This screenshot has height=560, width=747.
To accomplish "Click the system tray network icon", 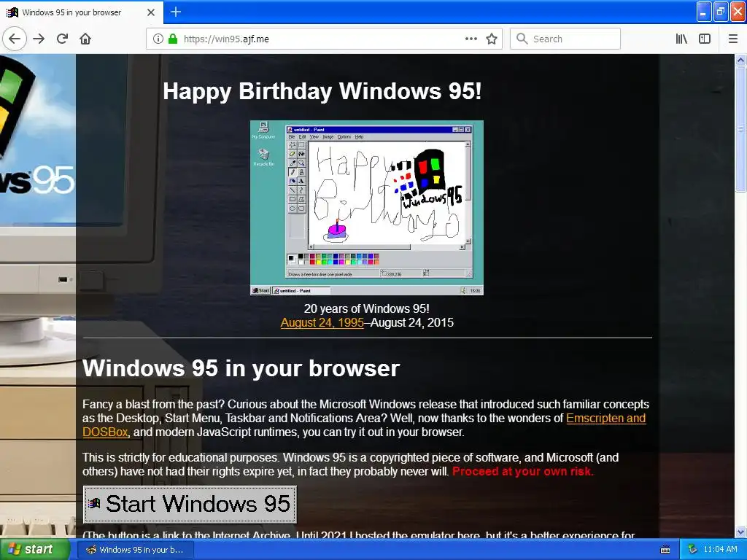I will [x=692, y=550].
